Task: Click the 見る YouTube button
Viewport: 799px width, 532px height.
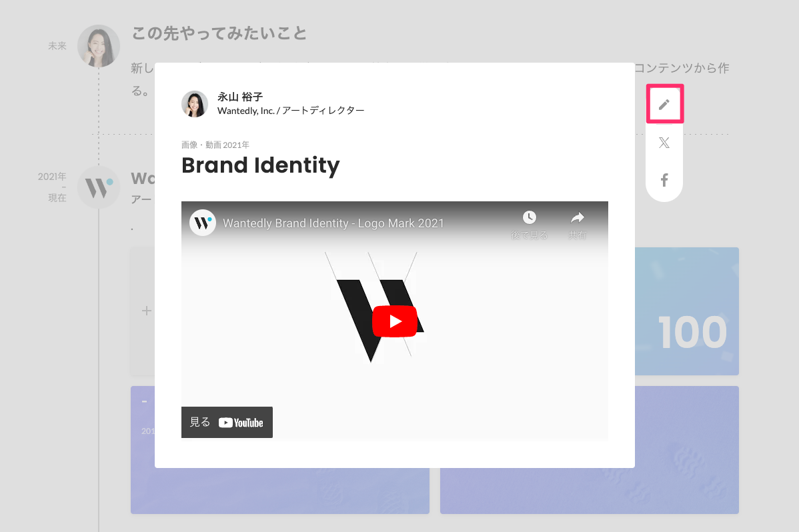Action: pyautogui.click(x=227, y=422)
